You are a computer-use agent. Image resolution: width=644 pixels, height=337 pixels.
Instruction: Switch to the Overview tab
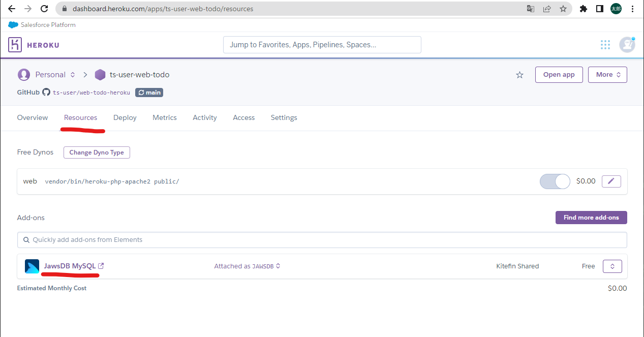(33, 117)
